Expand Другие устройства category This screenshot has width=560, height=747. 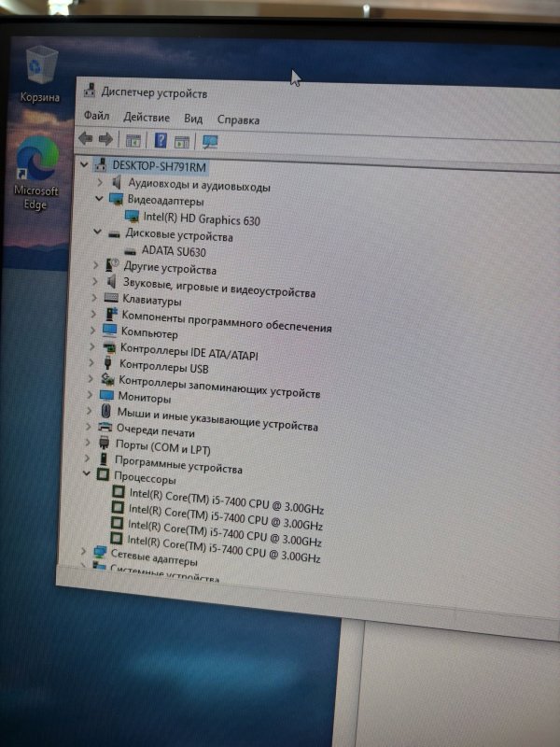click(96, 264)
